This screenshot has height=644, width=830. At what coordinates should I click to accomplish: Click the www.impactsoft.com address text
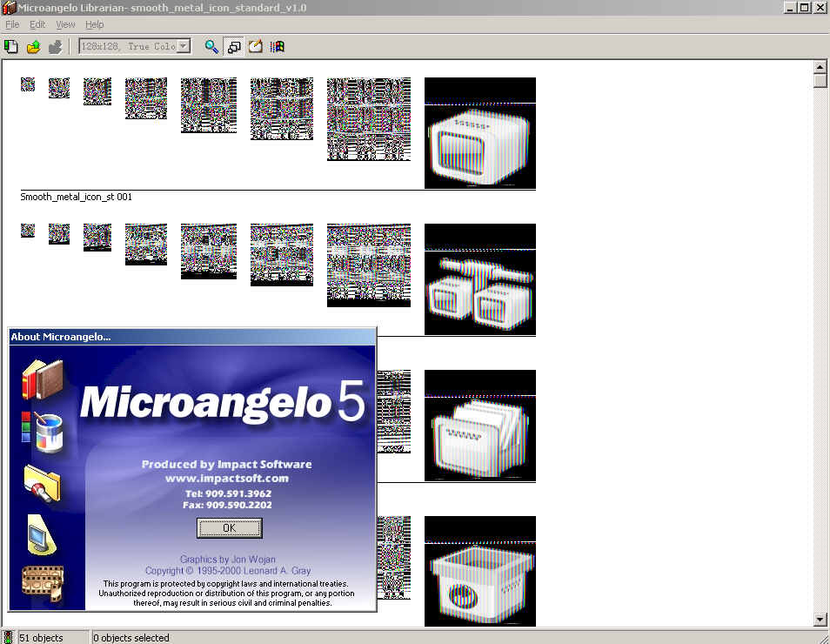pos(227,479)
